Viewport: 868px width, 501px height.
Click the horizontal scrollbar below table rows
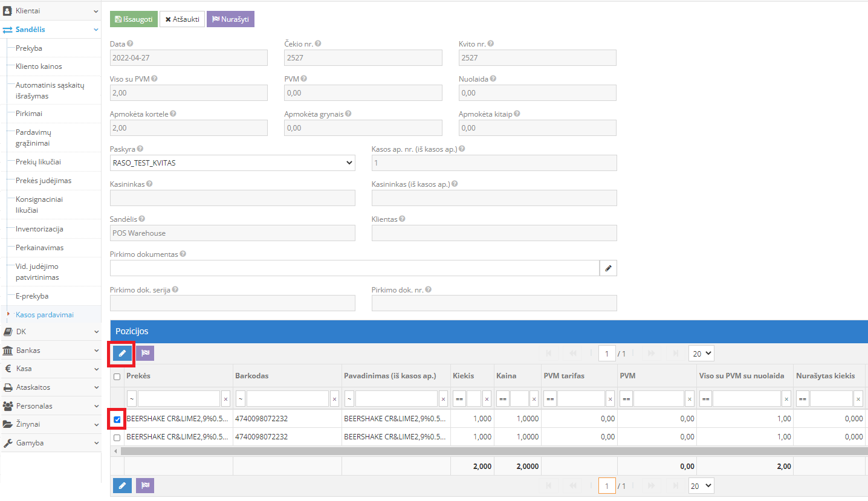pyautogui.click(x=484, y=451)
